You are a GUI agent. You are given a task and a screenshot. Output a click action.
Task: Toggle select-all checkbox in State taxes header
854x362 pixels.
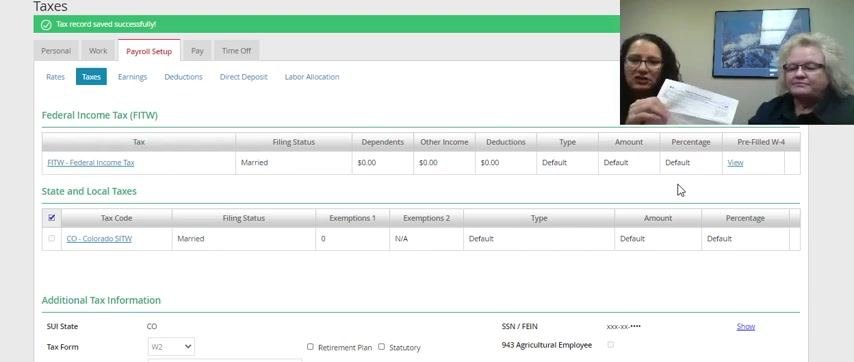click(52, 218)
